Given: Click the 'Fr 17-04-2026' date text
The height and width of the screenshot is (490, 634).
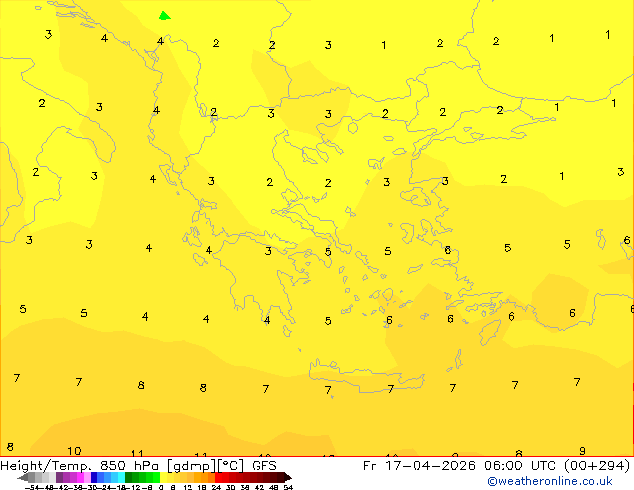Looking at the screenshot, I should (419, 466).
